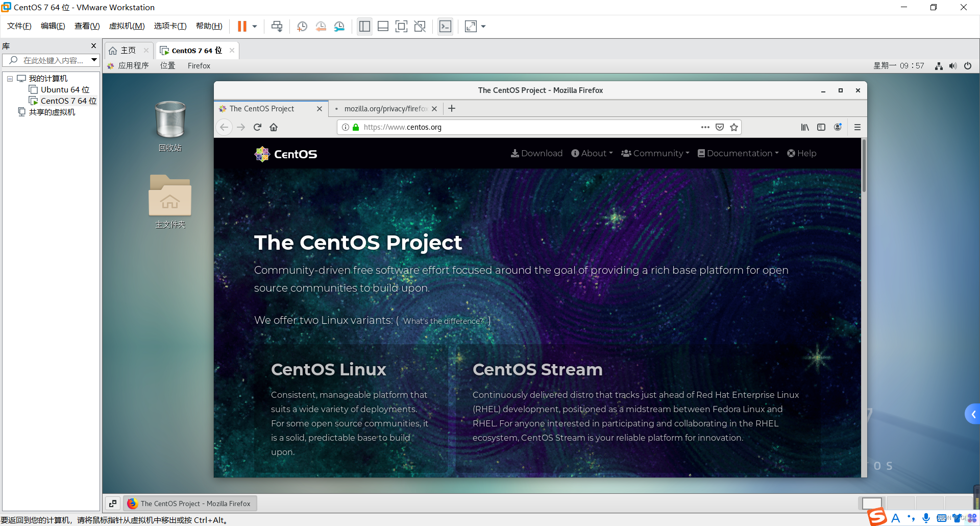Click the Download link on CentOS site

click(x=536, y=153)
